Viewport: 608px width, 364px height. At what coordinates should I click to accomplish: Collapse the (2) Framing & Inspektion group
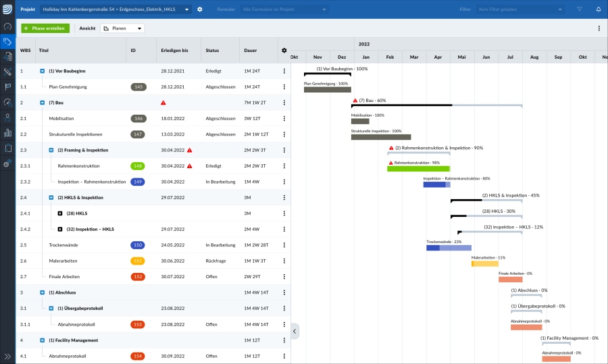[51, 150]
